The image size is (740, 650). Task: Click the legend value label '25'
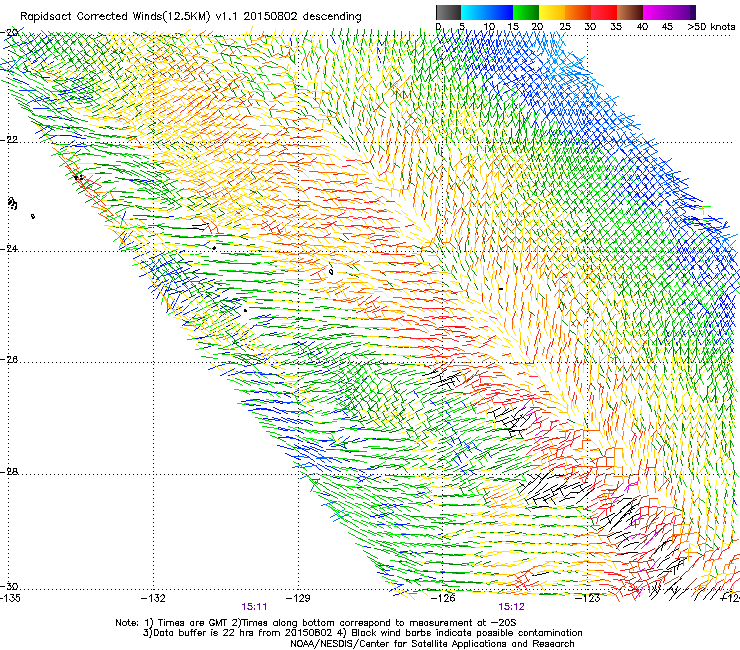click(565, 27)
